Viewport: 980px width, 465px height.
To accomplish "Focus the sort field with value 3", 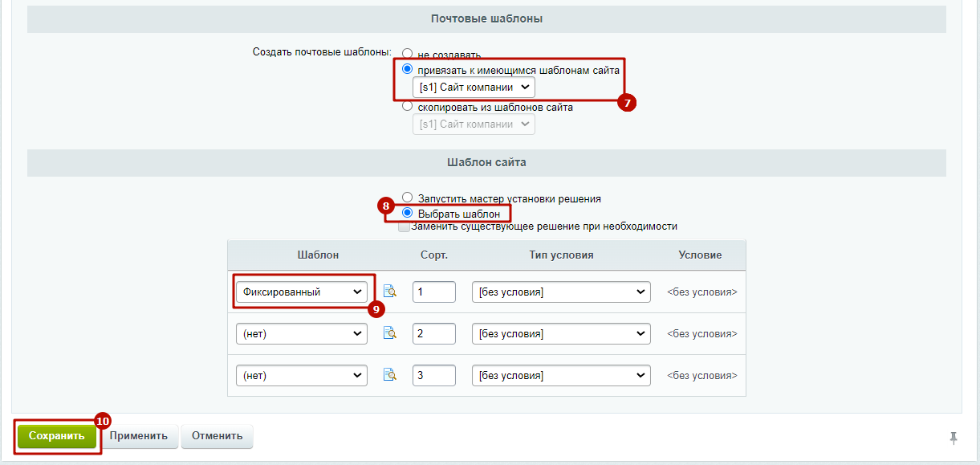I will click(x=433, y=375).
